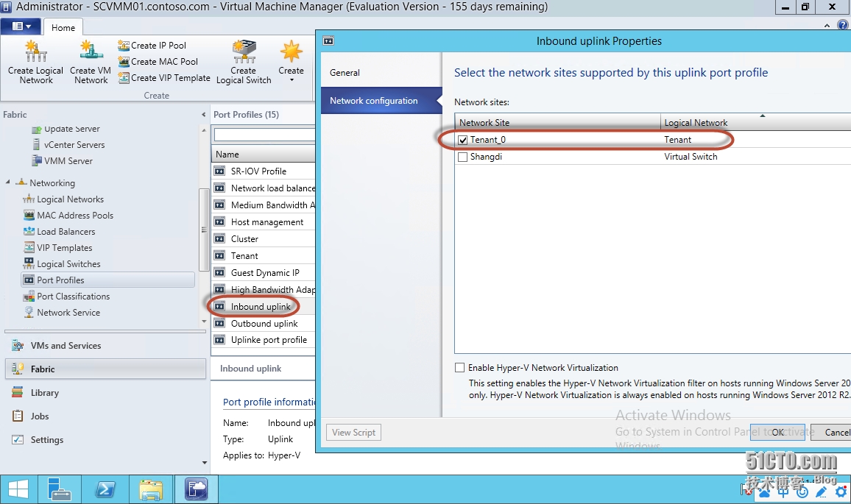
Task: Select the SR-IOV Profile row
Action: 264,171
